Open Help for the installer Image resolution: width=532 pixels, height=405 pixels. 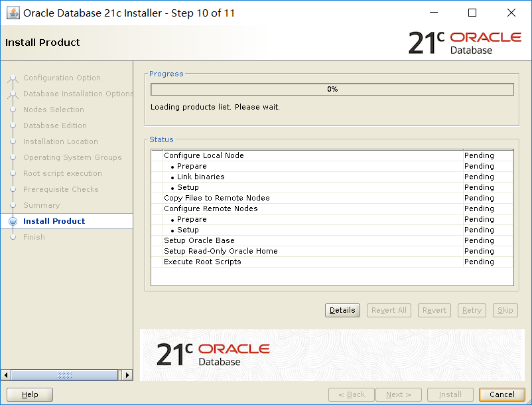(x=30, y=394)
